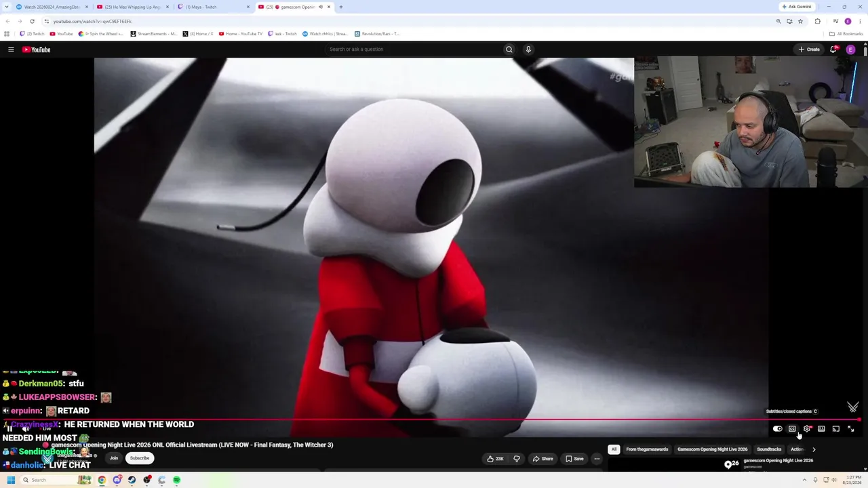This screenshot has height=488, width=868.
Task: Open the Home - YouTube TV bookmark
Action: pos(241,34)
